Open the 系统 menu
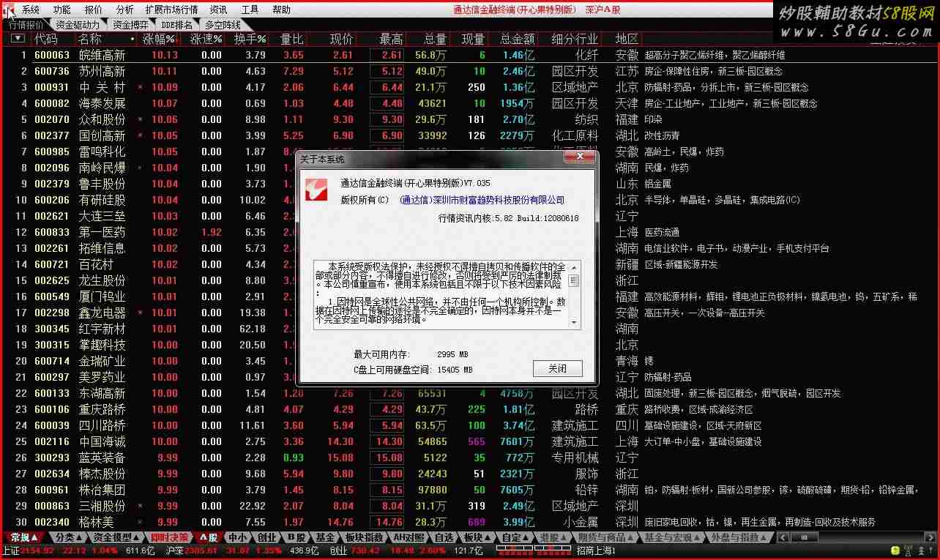Screen dimensions: 940x560 pos(31,10)
